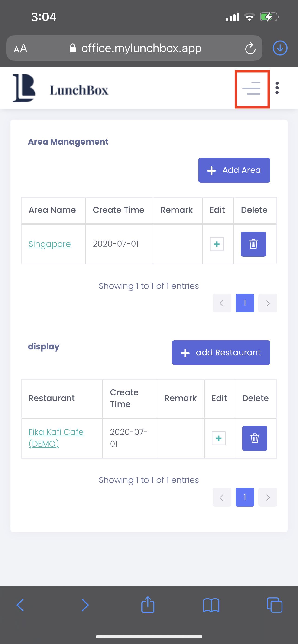
Task: Open Safari downloads icon
Action: (280, 48)
